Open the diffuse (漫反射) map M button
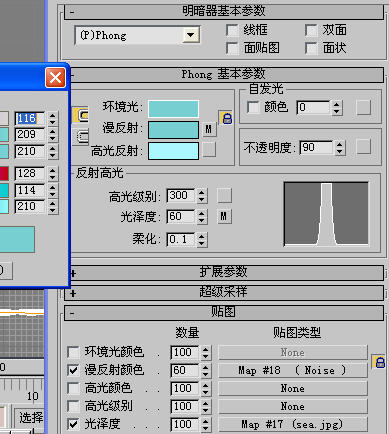Screen dimensions: 389x434 209,129
